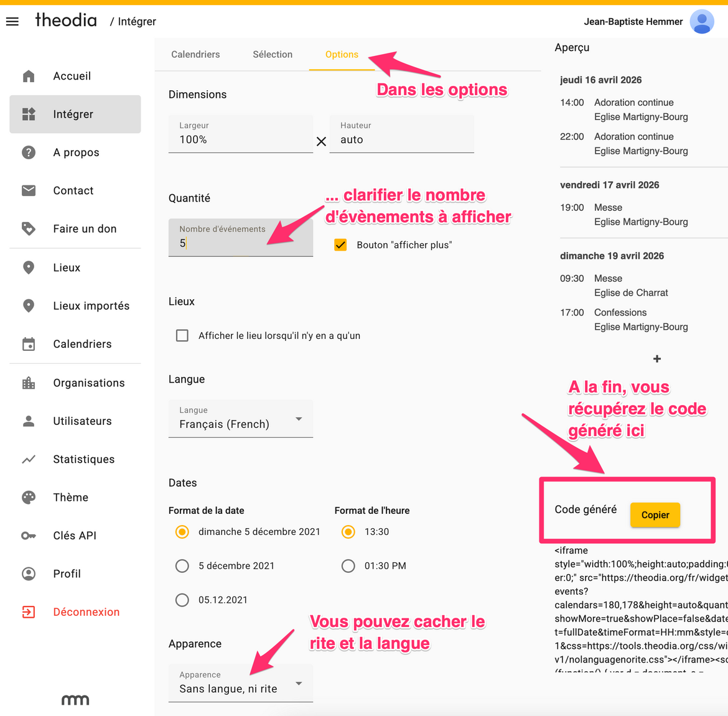The height and width of the screenshot is (716, 728).
Task: Click the Statistiques chart icon
Action: 29,459
